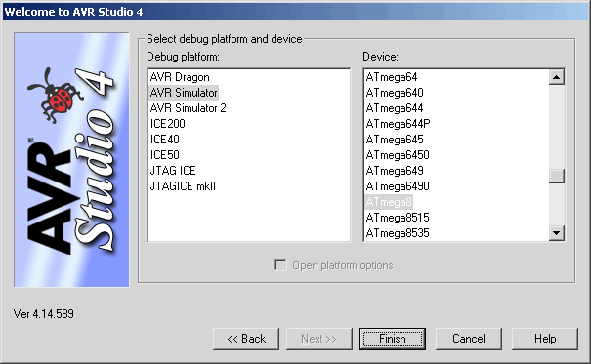Choose JTAGICE mkII debug platform
Viewport: 591px width, 364px height.
183,186
